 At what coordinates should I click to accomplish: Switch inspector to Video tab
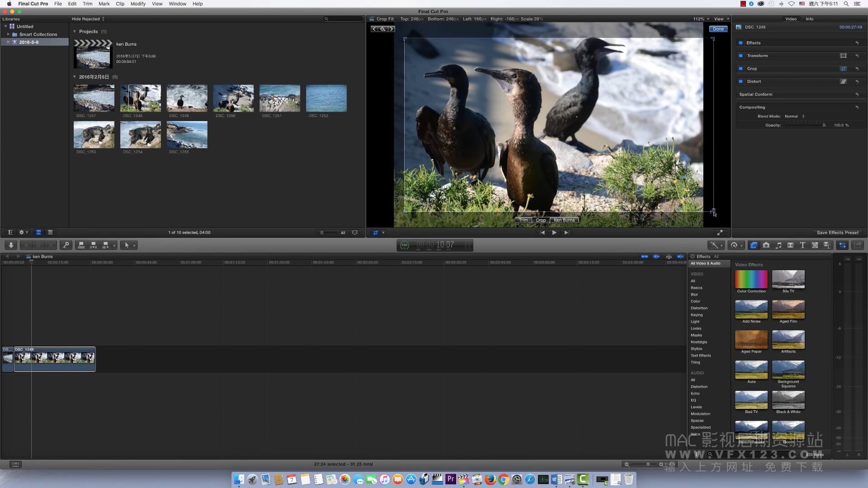(x=791, y=19)
